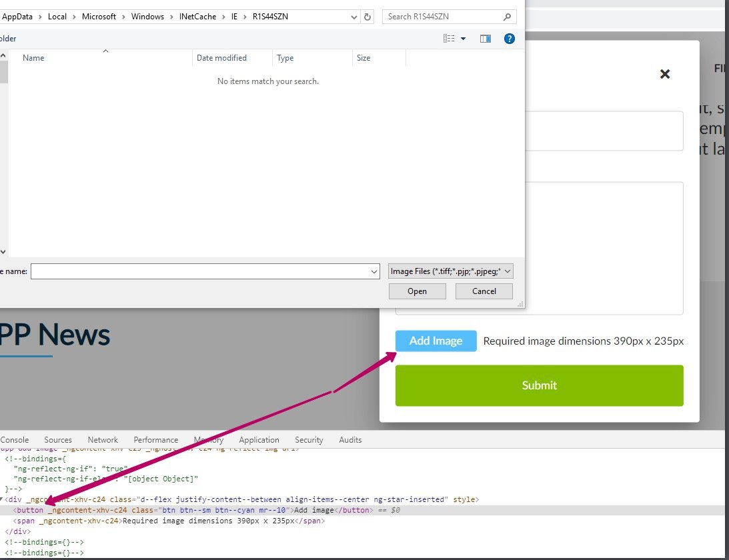The width and height of the screenshot is (729, 560).
Task: Click the Add Image button
Action: point(436,341)
